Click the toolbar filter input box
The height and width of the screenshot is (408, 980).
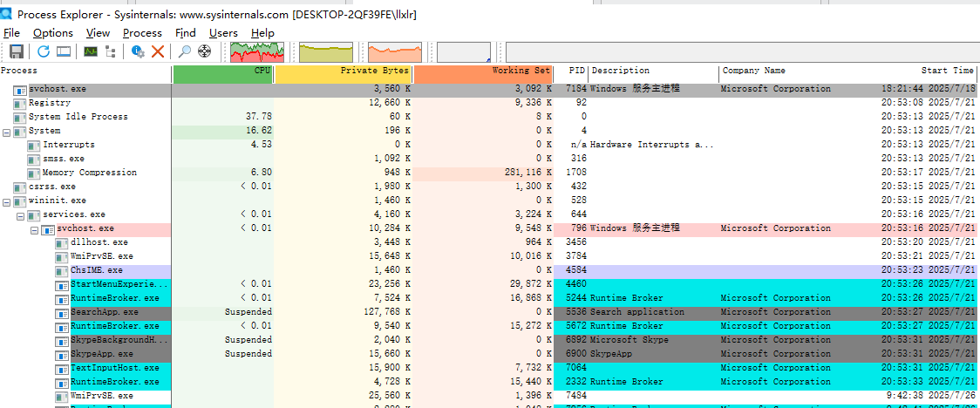point(743,52)
